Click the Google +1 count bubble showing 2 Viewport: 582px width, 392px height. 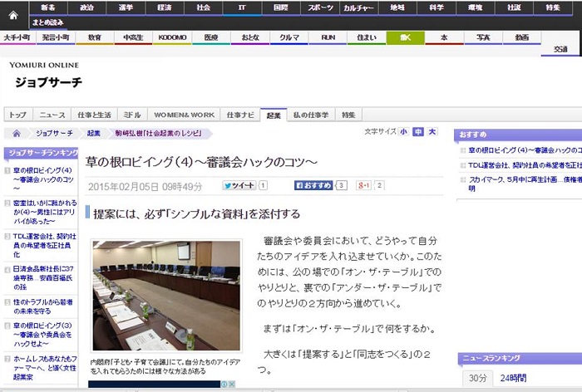click(379, 185)
